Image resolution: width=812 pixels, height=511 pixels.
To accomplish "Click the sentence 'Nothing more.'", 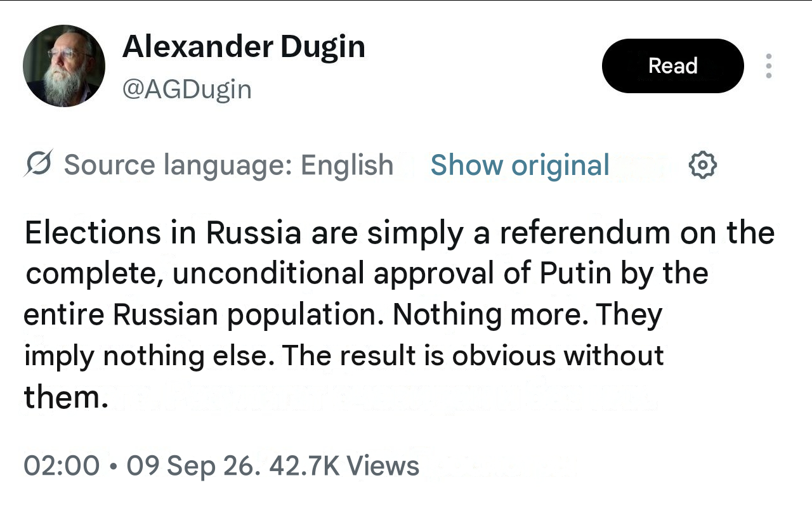I will pos(490,314).
